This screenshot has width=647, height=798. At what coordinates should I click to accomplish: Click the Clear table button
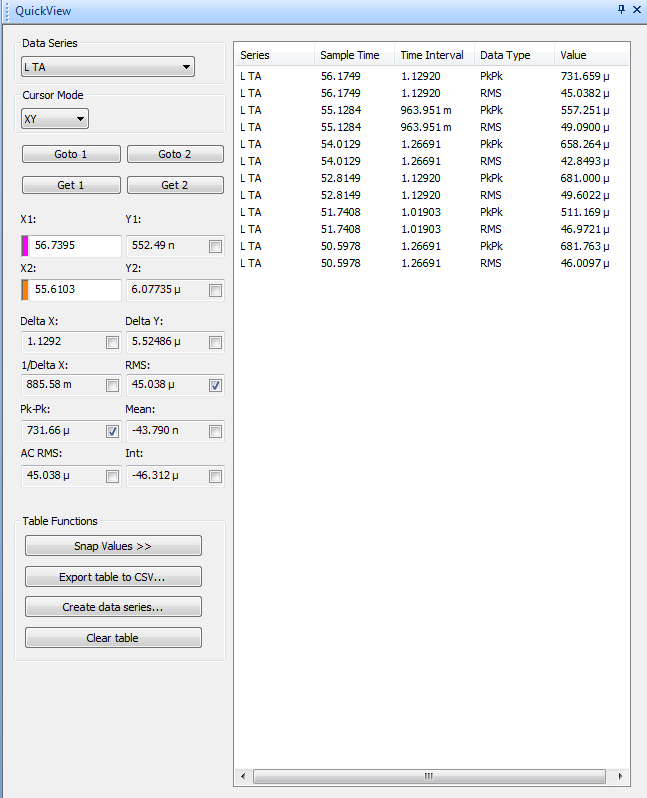pyautogui.click(x=113, y=638)
